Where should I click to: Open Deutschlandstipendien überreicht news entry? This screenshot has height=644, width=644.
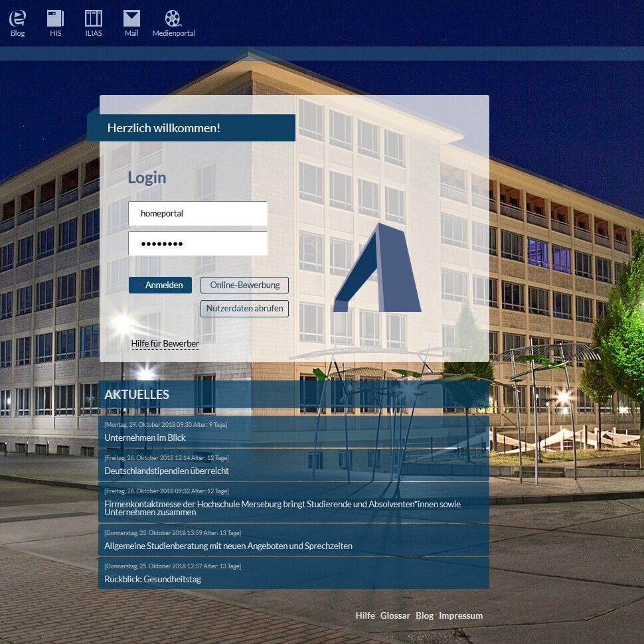click(x=167, y=471)
